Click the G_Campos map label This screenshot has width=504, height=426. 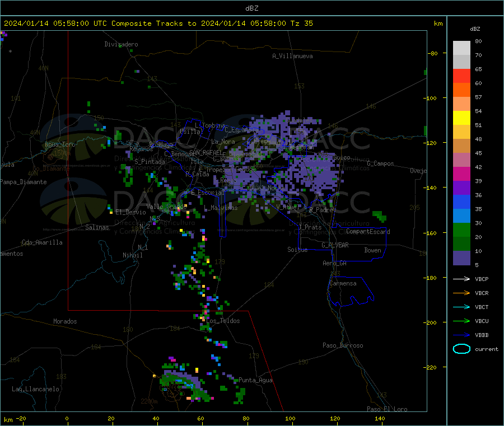click(x=380, y=163)
